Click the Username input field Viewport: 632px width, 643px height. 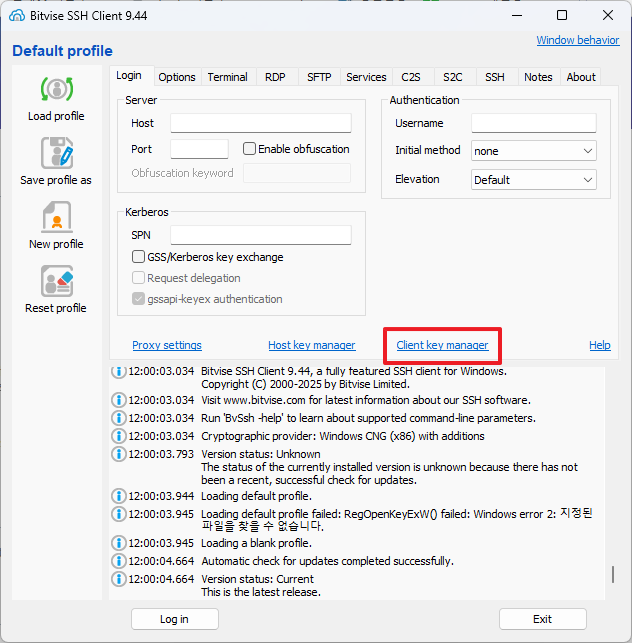pyautogui.click(x=534, y=123)
